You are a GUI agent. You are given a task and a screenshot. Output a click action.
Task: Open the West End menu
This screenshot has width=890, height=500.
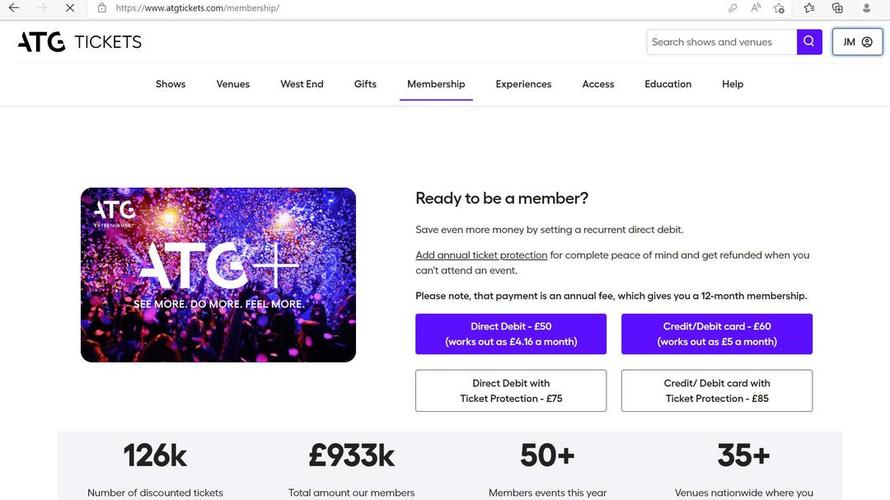pyautogui.click(x=302, y=84)
